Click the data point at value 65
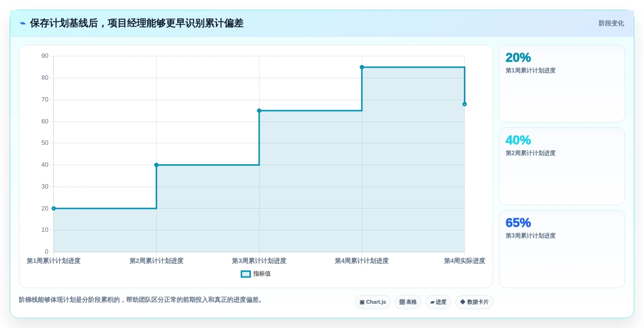This screenshot has height=328, width=644. [x=259, y=111]
